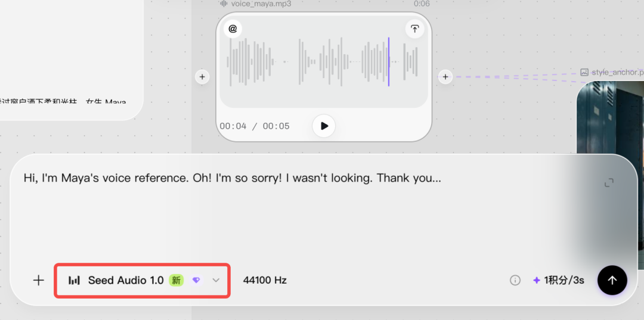Click the plus button beside Seed Audio
This screenshot has width=644, height=320.
pos(39,281)
